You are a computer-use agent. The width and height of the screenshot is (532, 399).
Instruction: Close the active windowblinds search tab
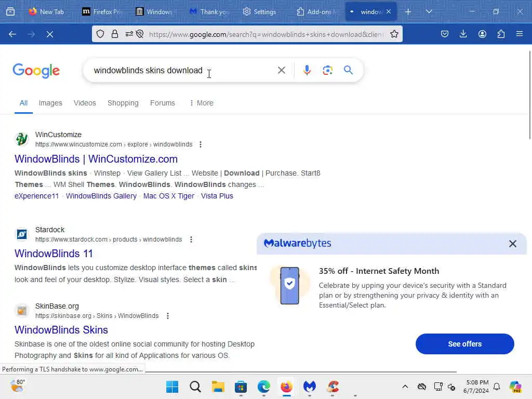point(389,11)
